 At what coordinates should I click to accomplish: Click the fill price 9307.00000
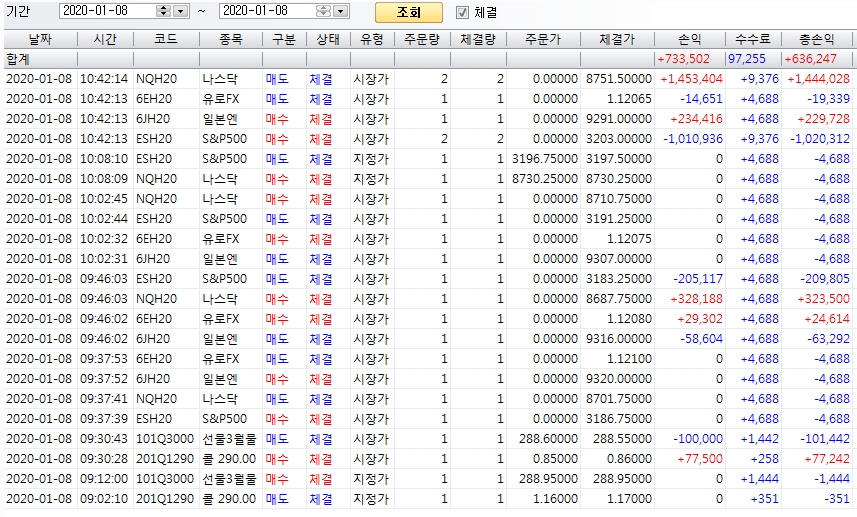[619, 259]
